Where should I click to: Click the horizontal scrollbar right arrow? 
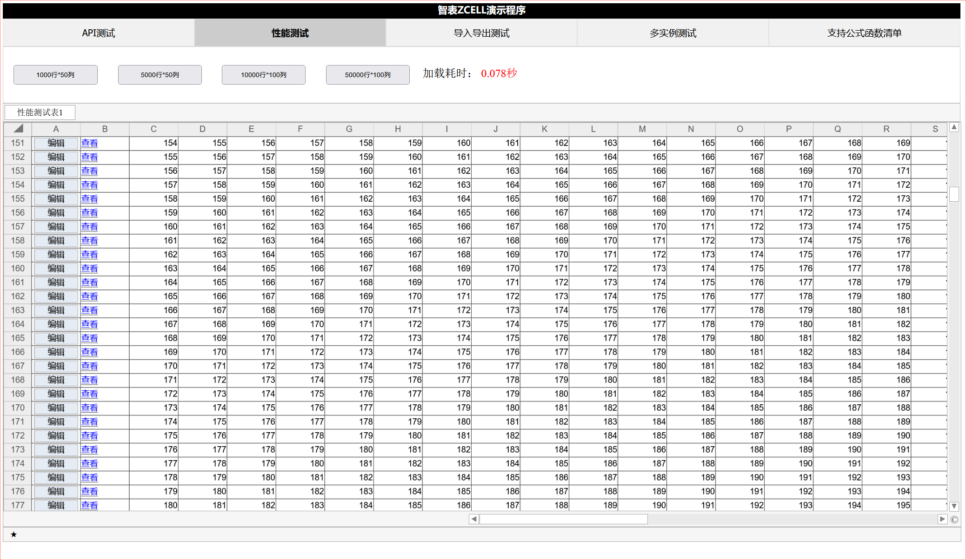(942, 519)
